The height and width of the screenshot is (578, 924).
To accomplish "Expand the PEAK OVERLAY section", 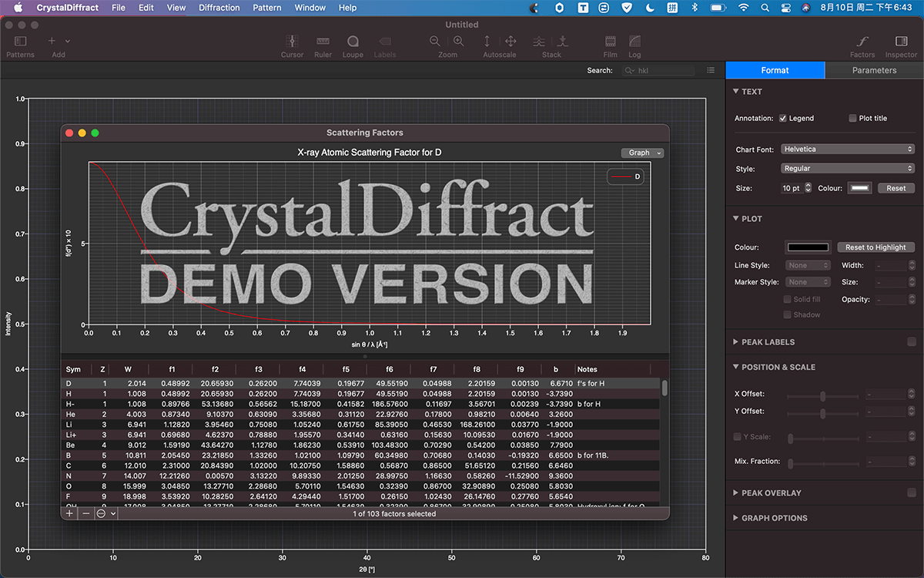I will [735, 493].
